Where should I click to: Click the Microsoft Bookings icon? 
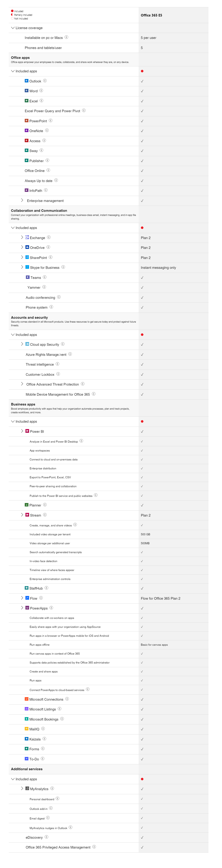[26, 719]
